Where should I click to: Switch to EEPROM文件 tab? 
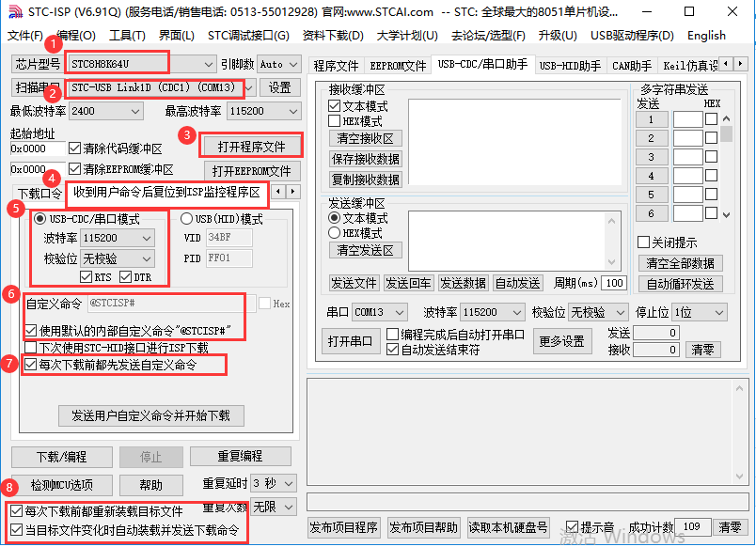click(398, 66)
